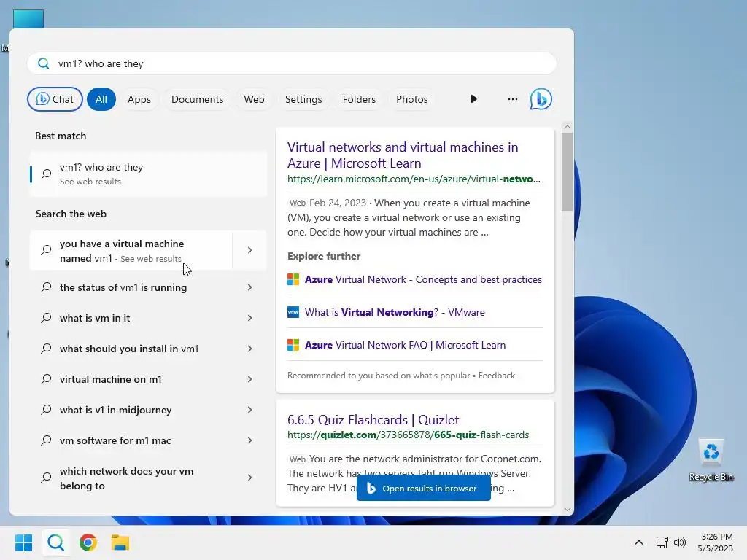
Task: Click the volume speaker icon in tray
Action: click(x=680, y=542)
